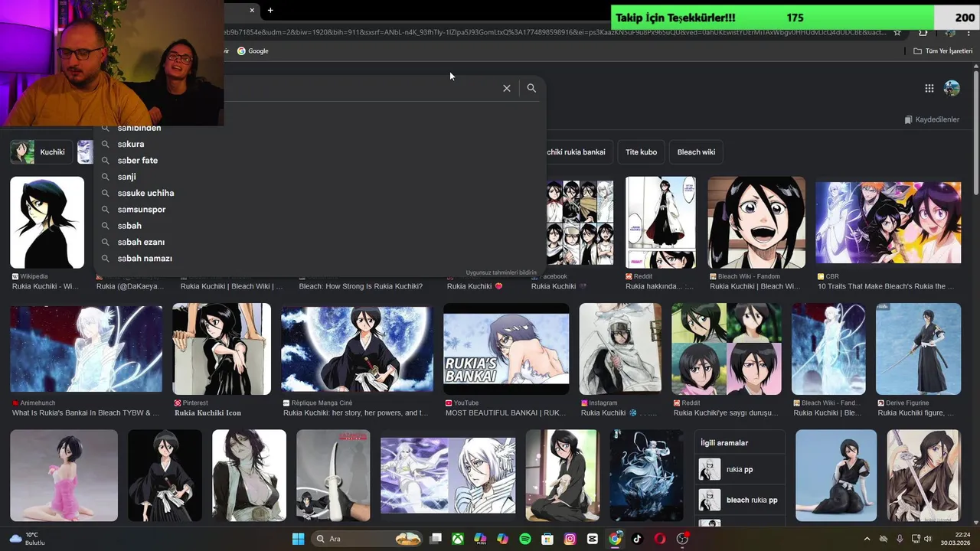Viewport: 980px width, 551px height.
Task: Open OBS Studio from taskbar
Action: coord(682,539)
